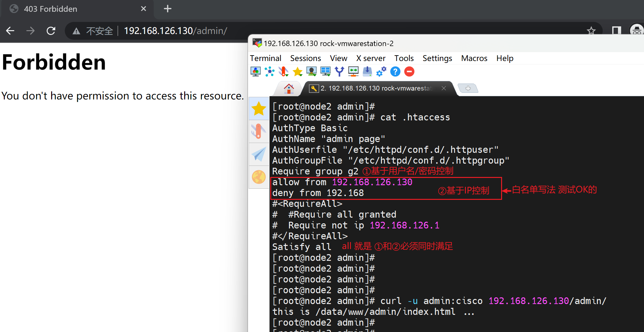Click the red Exit icon in toolbar
Viewport: 644px width, 332px height.
click(x=409, y=71)
